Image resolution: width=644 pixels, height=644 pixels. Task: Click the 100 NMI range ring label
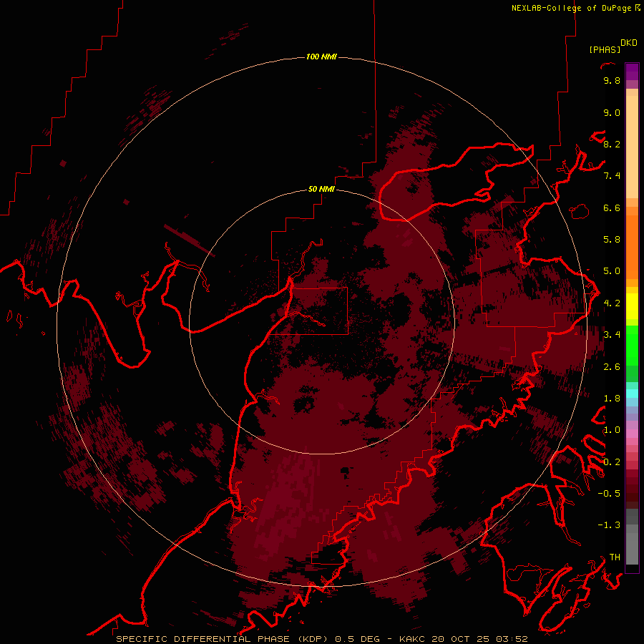coord(321,57)
